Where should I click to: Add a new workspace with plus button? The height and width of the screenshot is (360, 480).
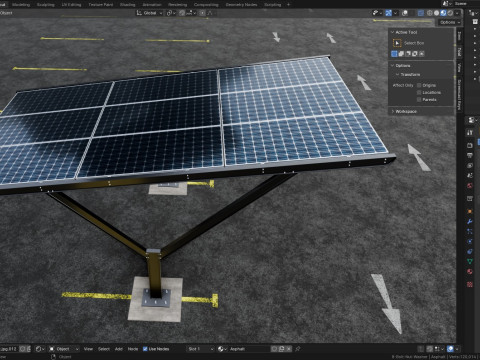click(x=288, y=5)
